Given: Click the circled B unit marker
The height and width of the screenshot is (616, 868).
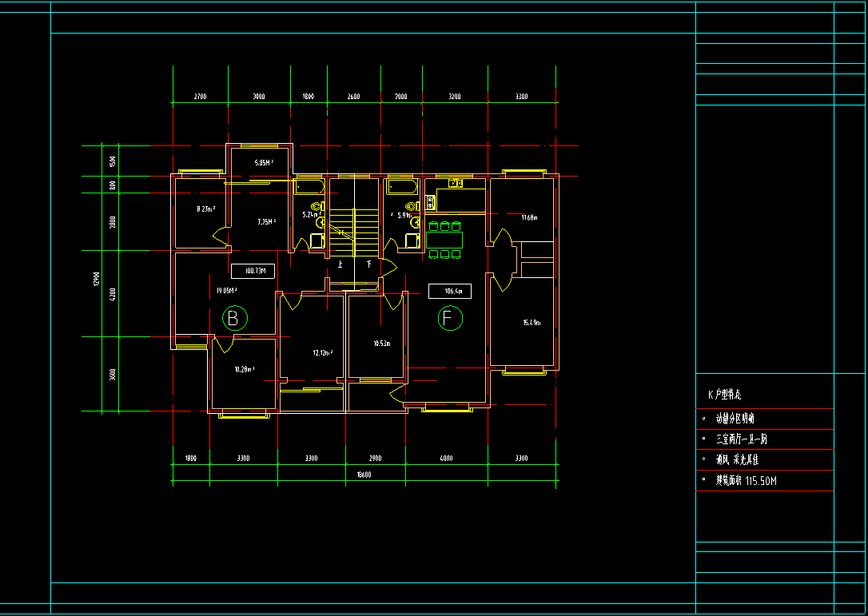Looking at the screenshot, I should pos(233,319).
